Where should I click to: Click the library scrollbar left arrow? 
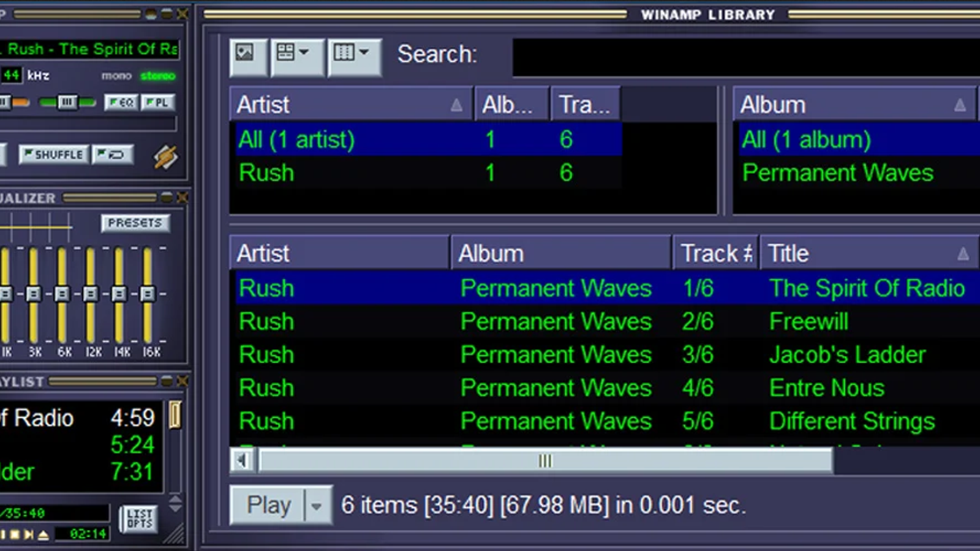pos(243,460)
